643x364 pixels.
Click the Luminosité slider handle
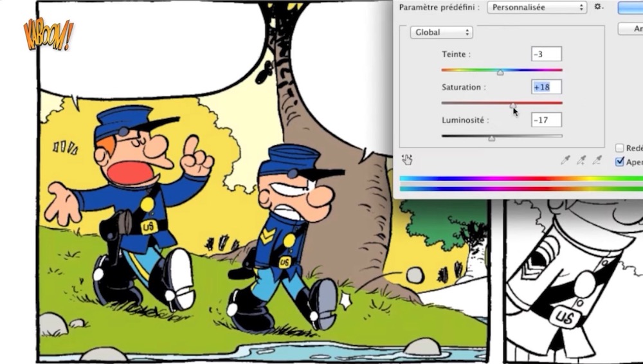coord(491,138)
